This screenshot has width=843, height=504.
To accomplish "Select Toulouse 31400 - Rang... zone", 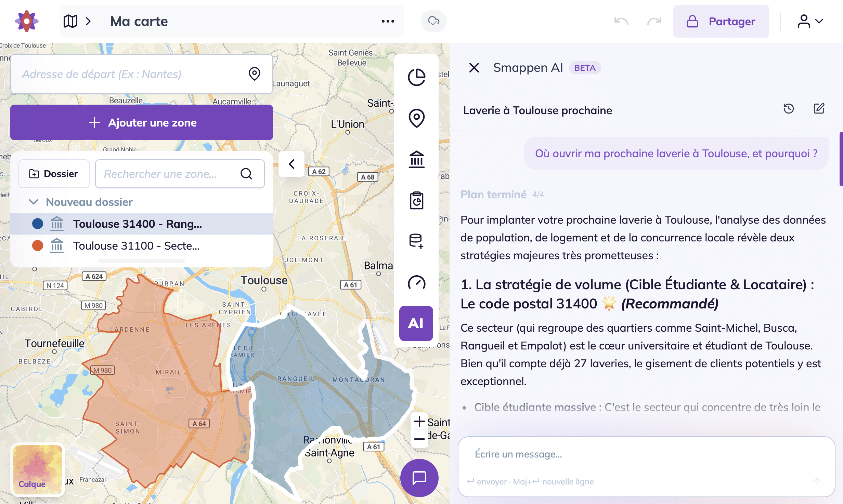I will [142, 224].
